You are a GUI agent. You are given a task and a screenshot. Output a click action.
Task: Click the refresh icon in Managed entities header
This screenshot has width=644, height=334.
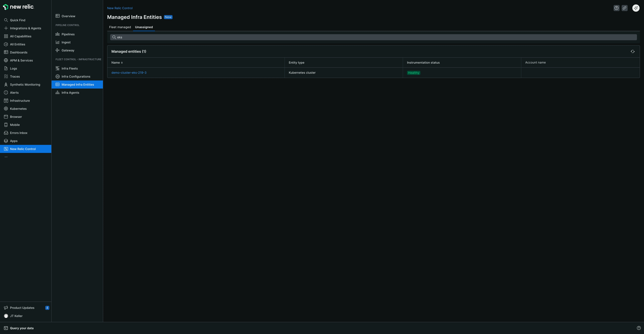(x=633, y=52)
